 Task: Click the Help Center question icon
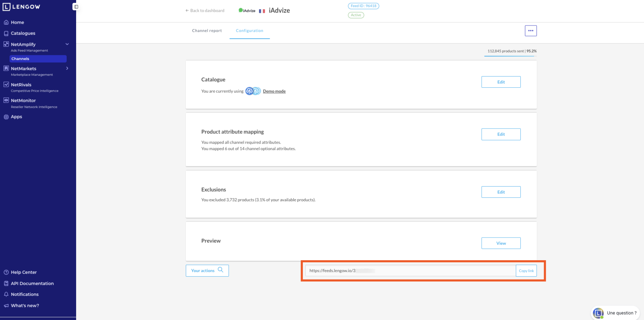coord(6,272)
